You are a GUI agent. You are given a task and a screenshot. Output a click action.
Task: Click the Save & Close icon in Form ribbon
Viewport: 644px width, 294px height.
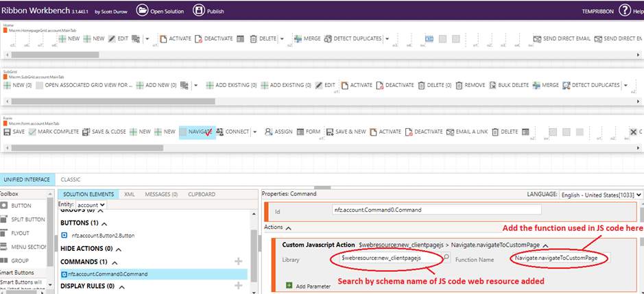tap(86, 132)
